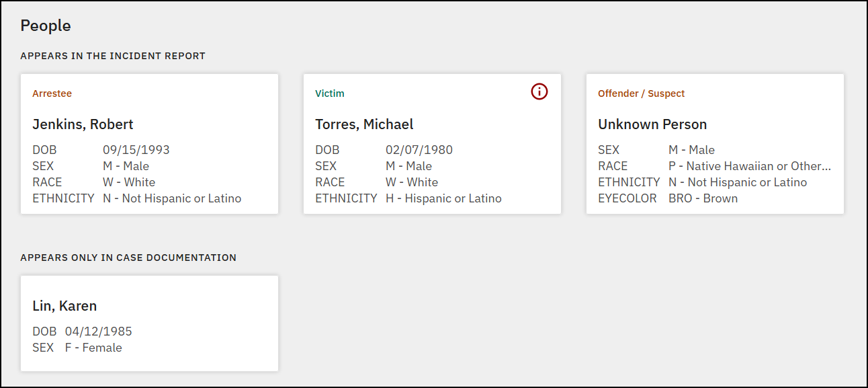Open the Jenkins, Robert person card
Screen dimensions: 868x388
(149, 144)
